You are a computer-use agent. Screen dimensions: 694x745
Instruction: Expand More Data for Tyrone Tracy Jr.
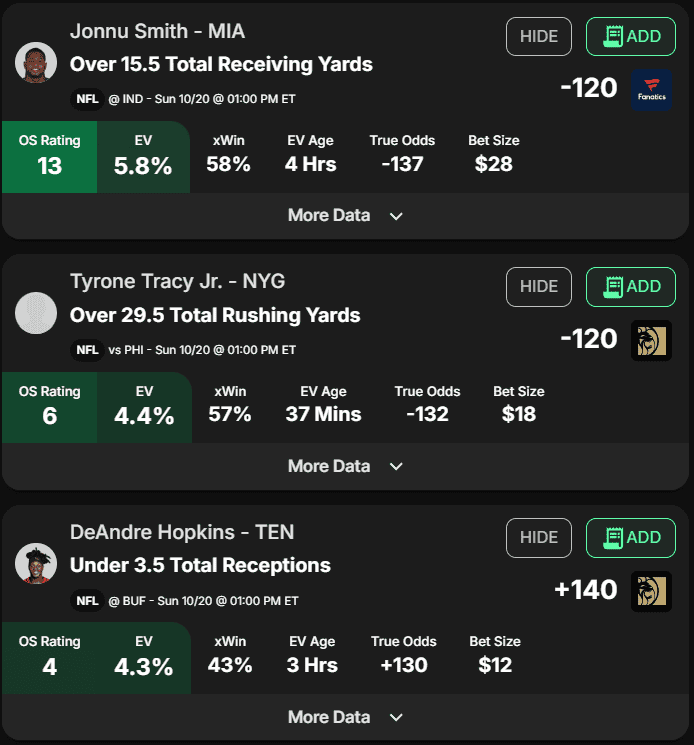click(x=345, y=467)
